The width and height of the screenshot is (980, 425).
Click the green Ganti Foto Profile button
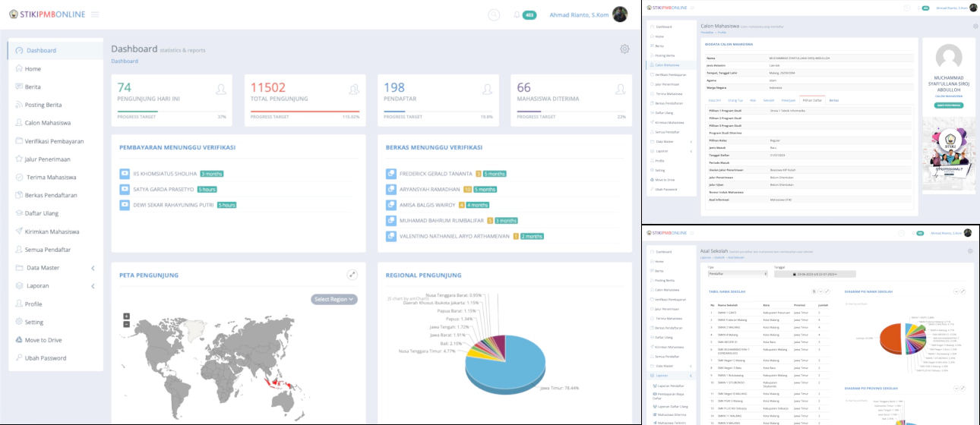tap(948, 105)
